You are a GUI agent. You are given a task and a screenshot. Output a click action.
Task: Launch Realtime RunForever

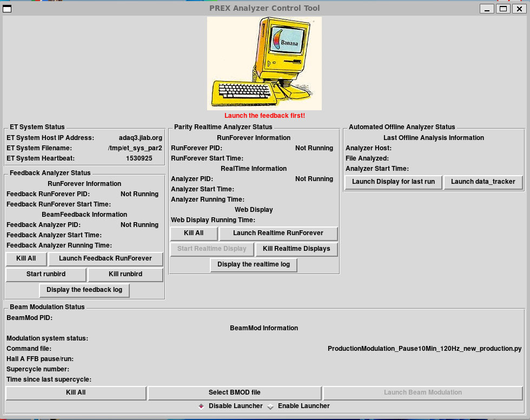click(x=278, y=234)
